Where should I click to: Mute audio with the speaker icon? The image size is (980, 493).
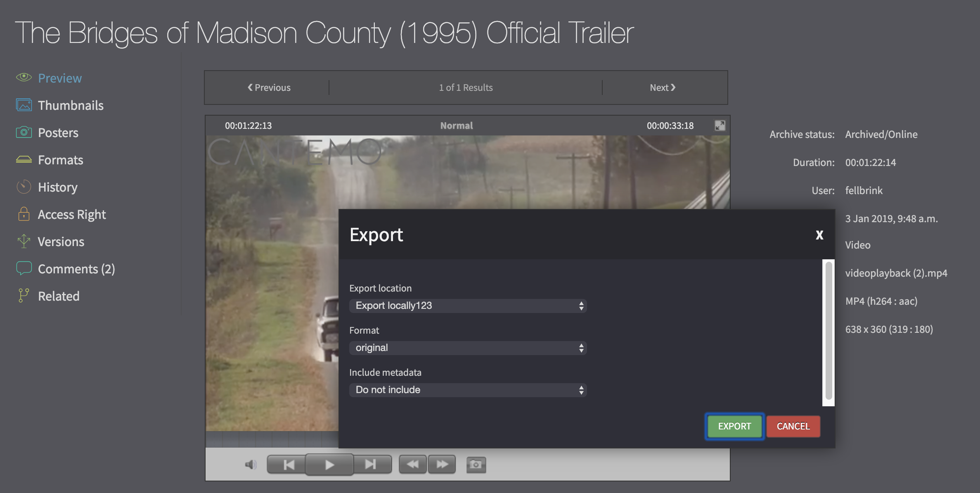point(251,465)
